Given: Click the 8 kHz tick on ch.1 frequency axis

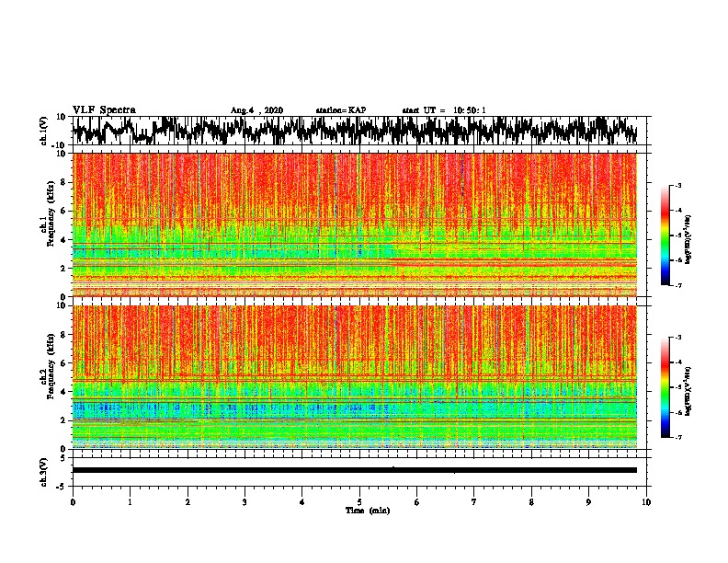Looking at the screenshot, I should 64,182.
